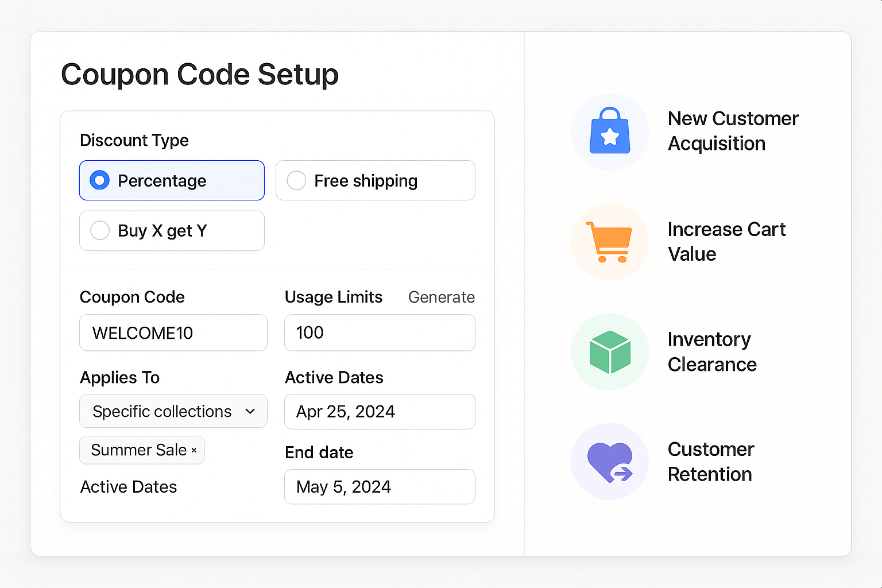Remove Summer Sale tag via its x icon

(194, 450)
